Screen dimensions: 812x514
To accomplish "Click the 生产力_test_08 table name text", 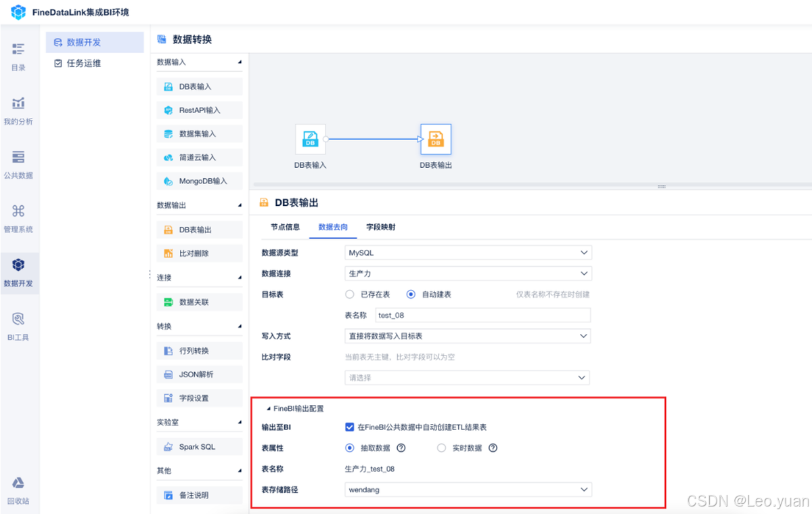I will [369, 469].
